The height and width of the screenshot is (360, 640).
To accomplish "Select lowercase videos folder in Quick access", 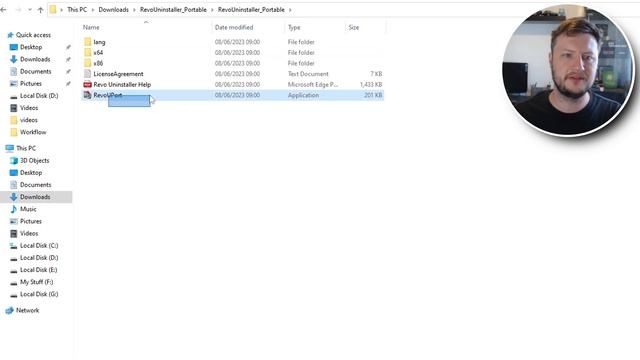I will click(x=29, y=120).
